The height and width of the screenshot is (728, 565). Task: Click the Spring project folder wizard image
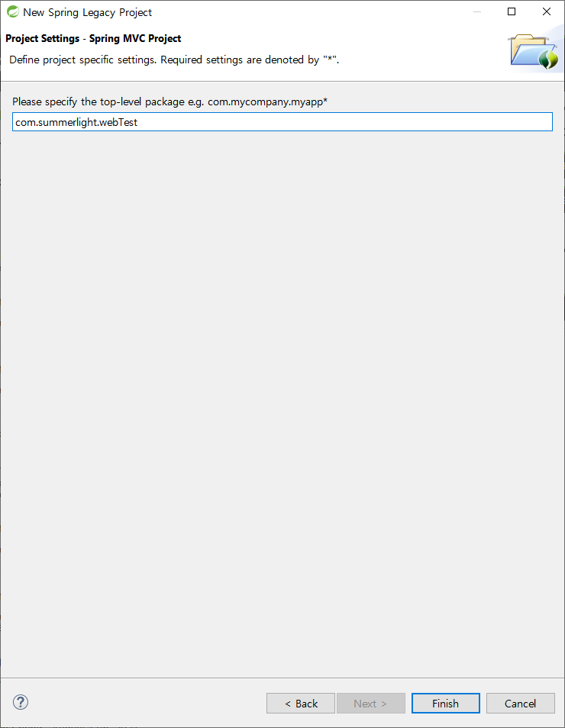pyautogui.click(x=534, y=52)
